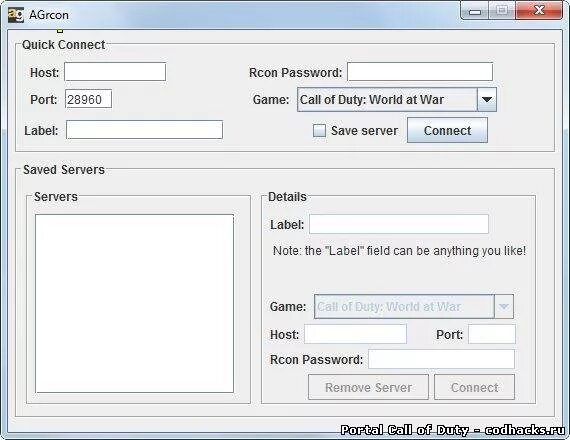The image size is (570, 440).
Task: Click the Port field showing 28960
Action: tap(88, 99)
